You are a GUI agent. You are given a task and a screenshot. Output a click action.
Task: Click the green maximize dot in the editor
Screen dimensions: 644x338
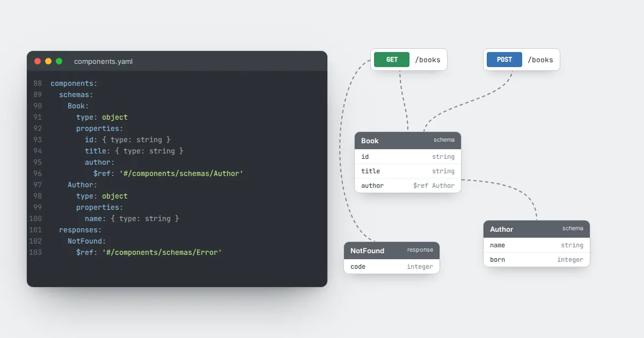(x=59, y=61)
